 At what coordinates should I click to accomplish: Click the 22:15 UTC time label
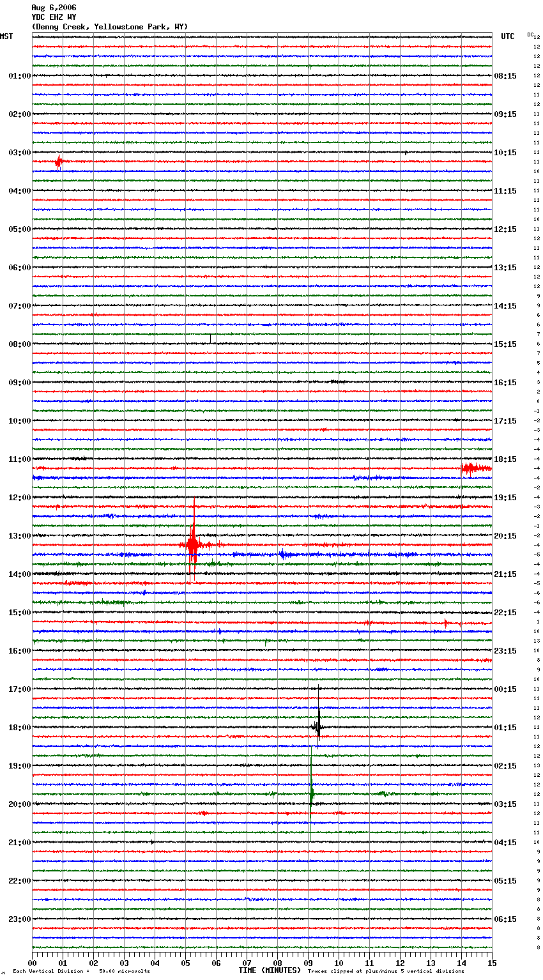(505, 613)
